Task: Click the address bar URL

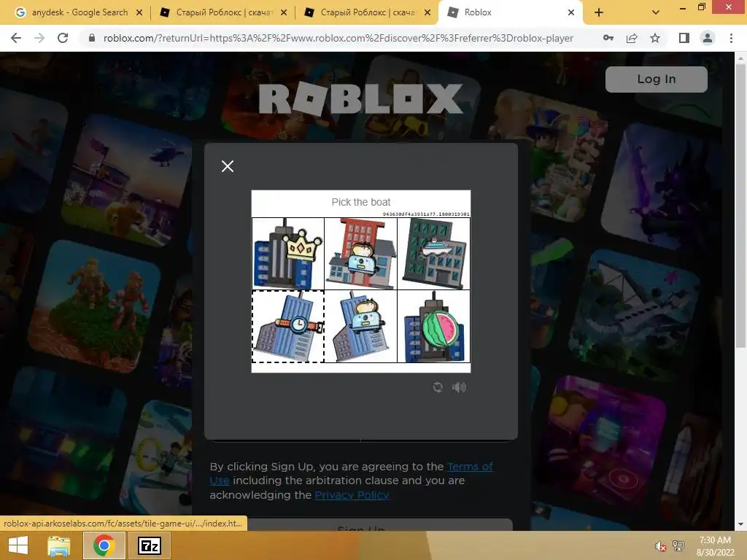Action: click(338, 38)
